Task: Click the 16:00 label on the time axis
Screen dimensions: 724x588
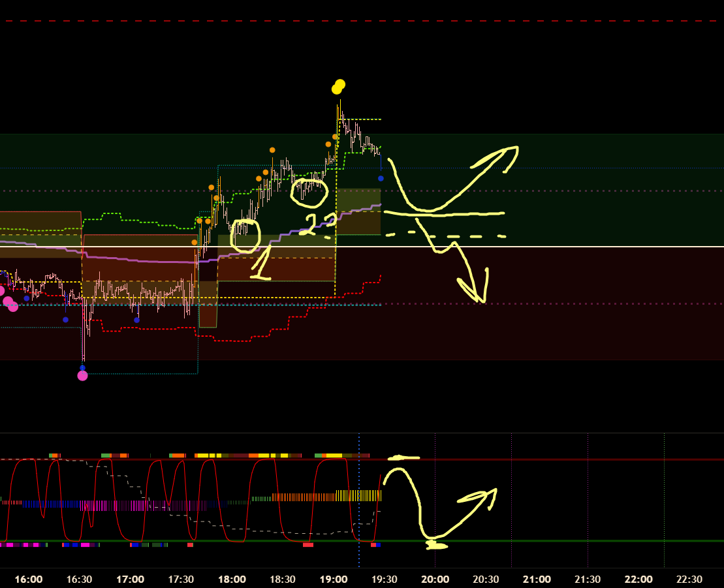Action: point(29,580)
